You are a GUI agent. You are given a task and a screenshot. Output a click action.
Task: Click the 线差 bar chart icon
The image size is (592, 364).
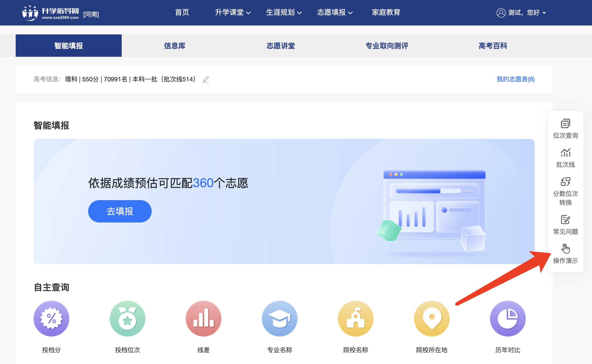point(204,318)
